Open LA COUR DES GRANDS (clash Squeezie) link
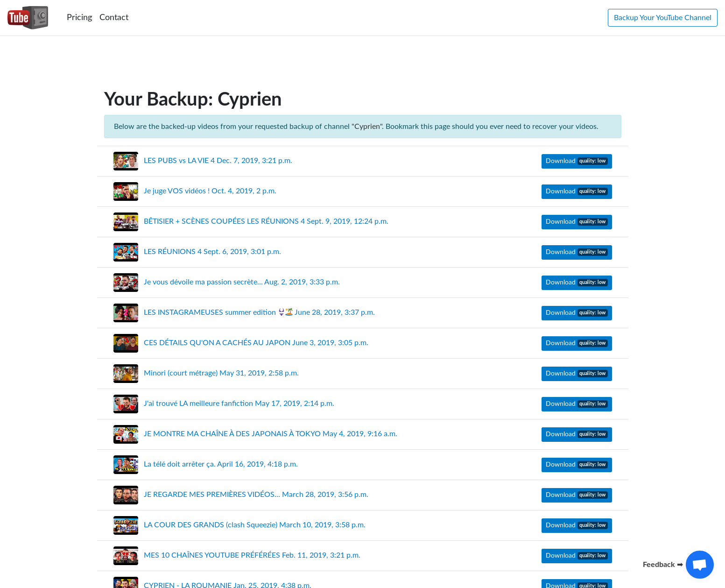The width and height of the screenshot is (725, 588). tap(254, 525)
